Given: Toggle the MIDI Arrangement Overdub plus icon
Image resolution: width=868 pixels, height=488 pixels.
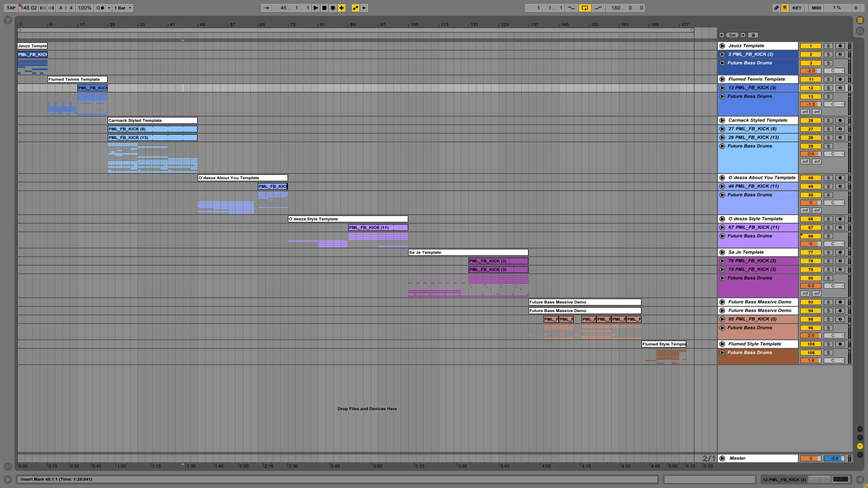Looking at the screenshot, I should [x=341, y=8].
